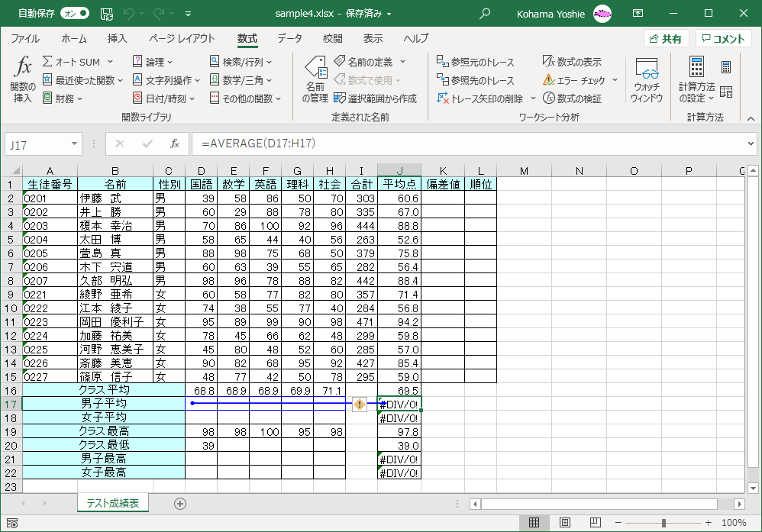Click the save icon in title bar
This screenshot has width=762, height=532.
click(x=107, y=14)
